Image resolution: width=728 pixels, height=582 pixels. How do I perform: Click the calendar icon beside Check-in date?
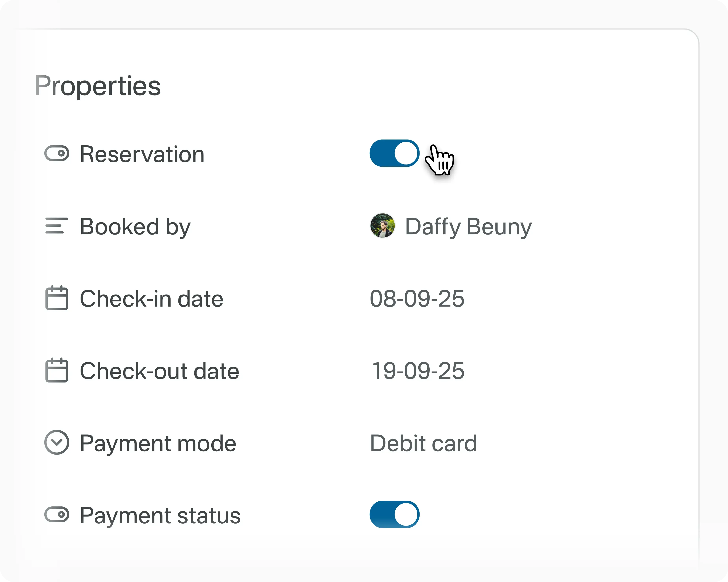[57, 298]
